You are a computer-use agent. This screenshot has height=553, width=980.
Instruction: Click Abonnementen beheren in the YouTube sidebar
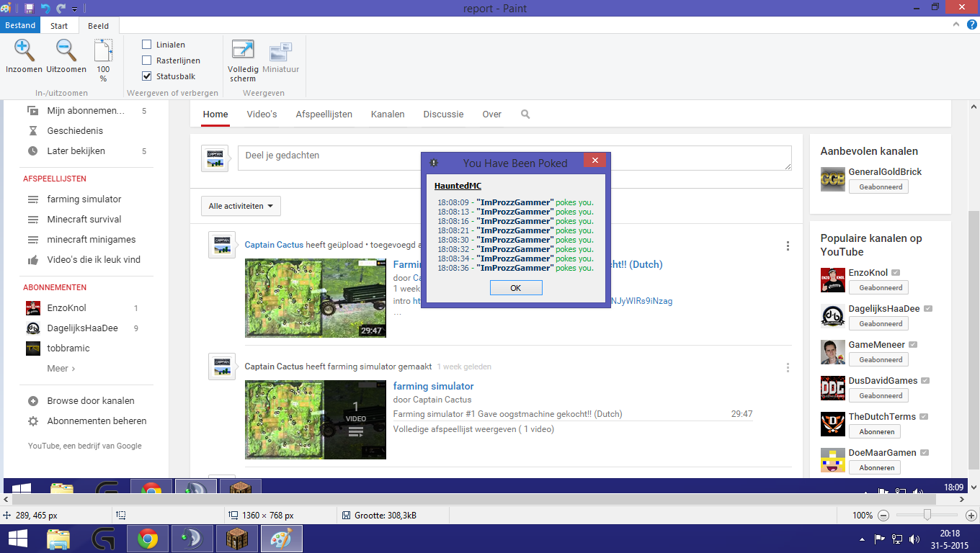pos(97,421)
